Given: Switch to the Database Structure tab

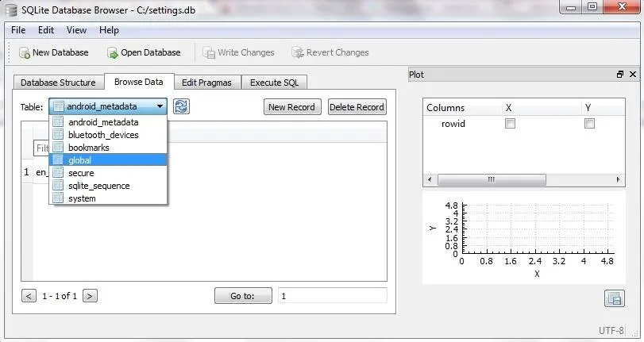Looking at the screenshot, I should click(x=58, y=83).
